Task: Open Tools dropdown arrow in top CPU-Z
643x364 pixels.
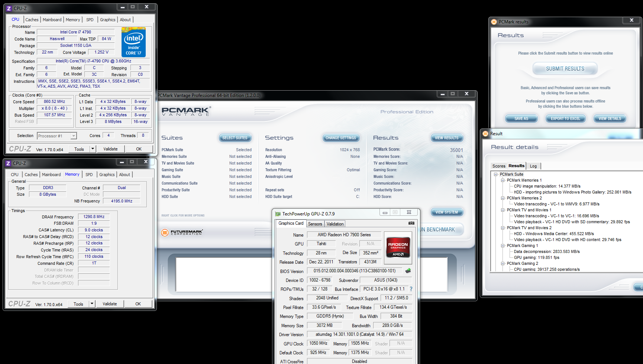Action: [93, 149]
